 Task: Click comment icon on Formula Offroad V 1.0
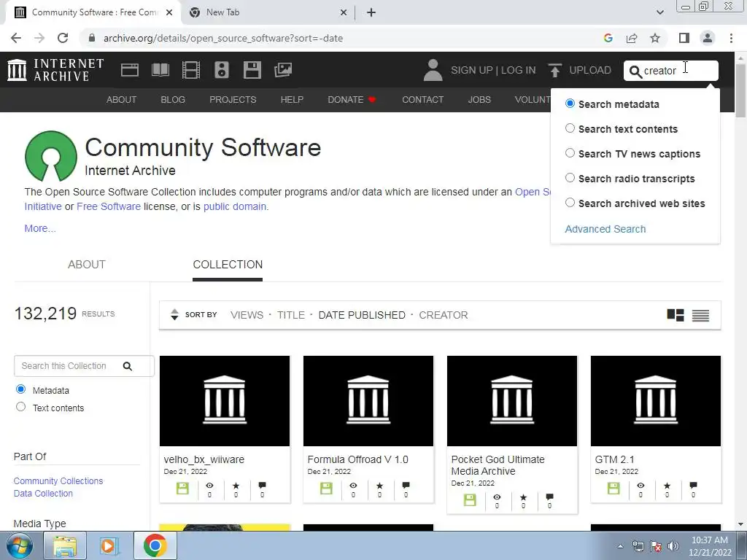406,486
